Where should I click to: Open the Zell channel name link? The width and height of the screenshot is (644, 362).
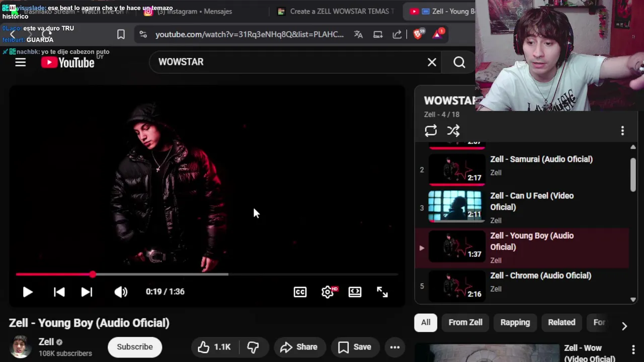pyautogui.click(x=46, y=342)
